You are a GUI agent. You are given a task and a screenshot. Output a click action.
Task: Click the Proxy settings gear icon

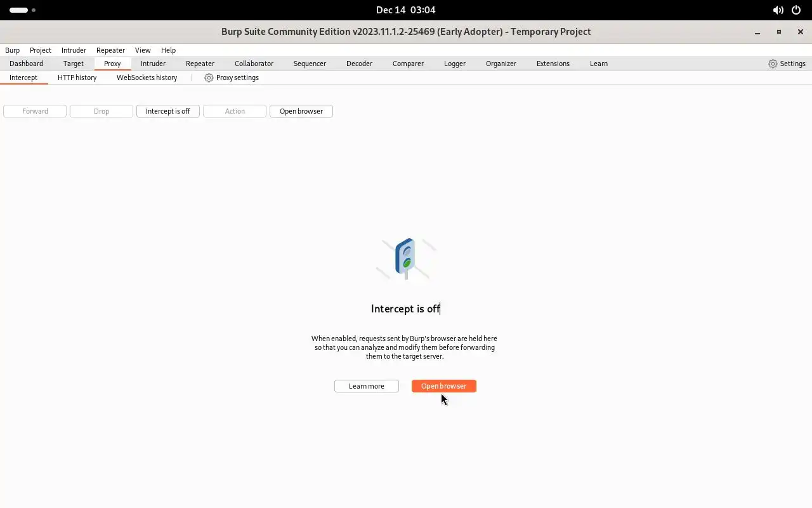[209, 77]
